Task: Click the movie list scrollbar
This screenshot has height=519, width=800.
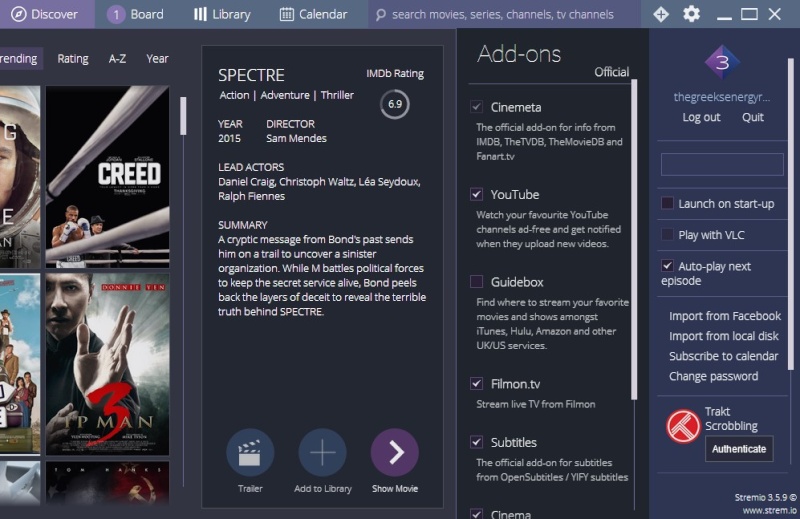Action: (x=183, y=116)
